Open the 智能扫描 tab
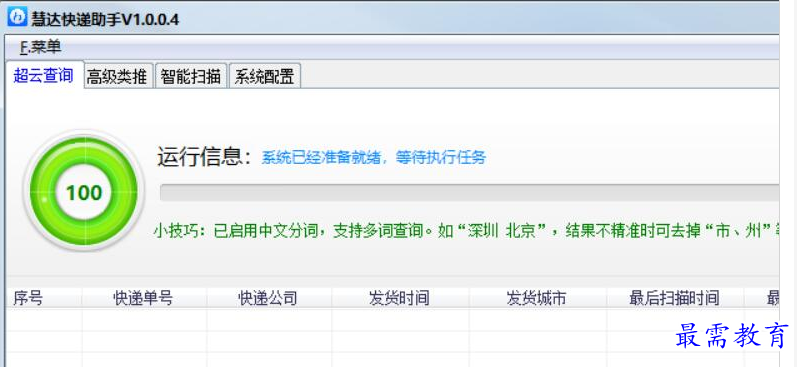 (x=191, y=77)
